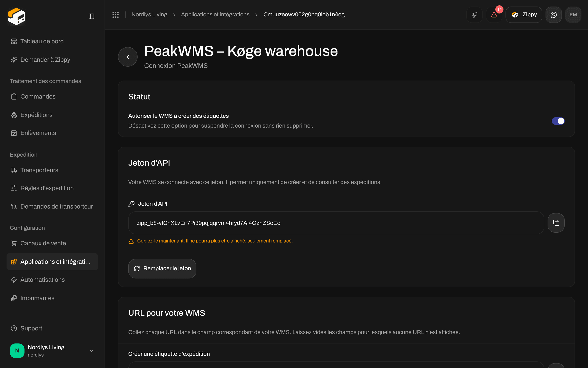Go to Commandes
Viewport: 588px width, 368px height.
point(52,96)
